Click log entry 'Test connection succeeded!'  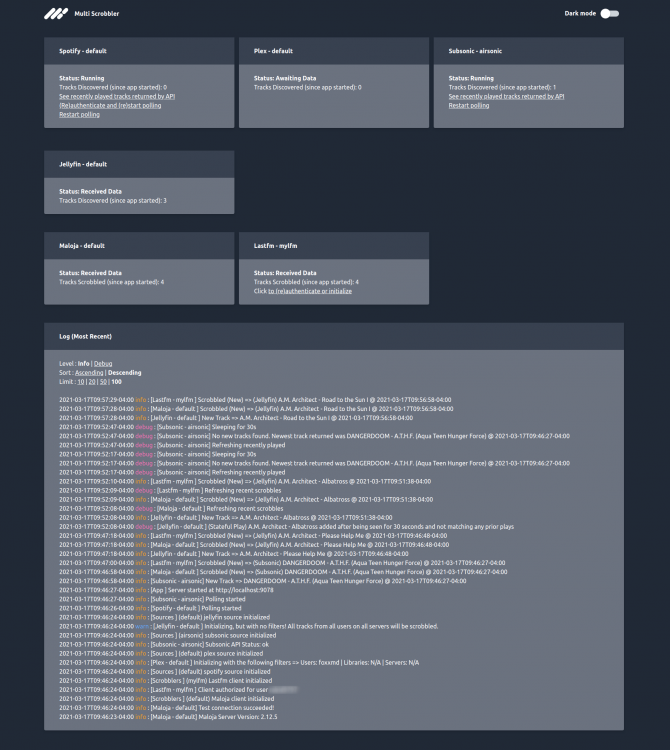pyautogui.click(x=166, y=708)
